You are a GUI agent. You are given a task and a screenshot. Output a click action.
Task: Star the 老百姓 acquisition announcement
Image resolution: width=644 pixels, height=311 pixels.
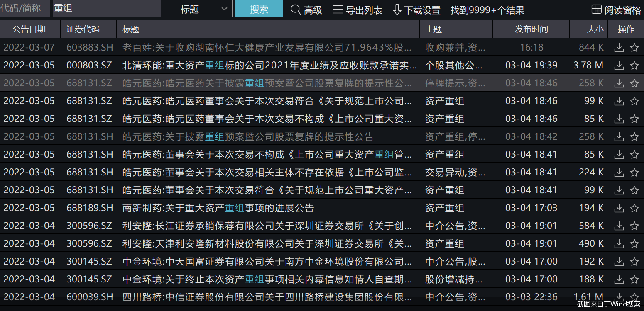[634, 48]
